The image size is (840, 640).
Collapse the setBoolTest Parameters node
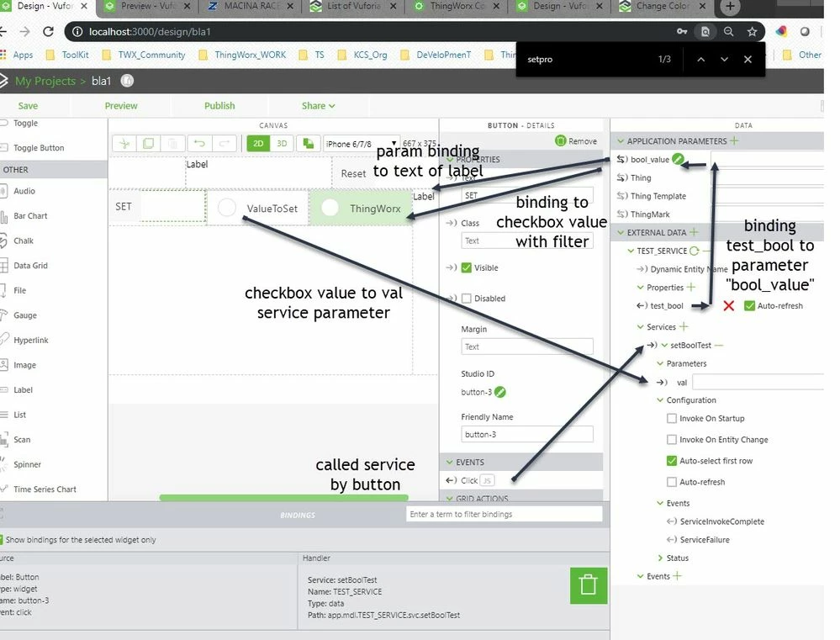coord(660,363)
